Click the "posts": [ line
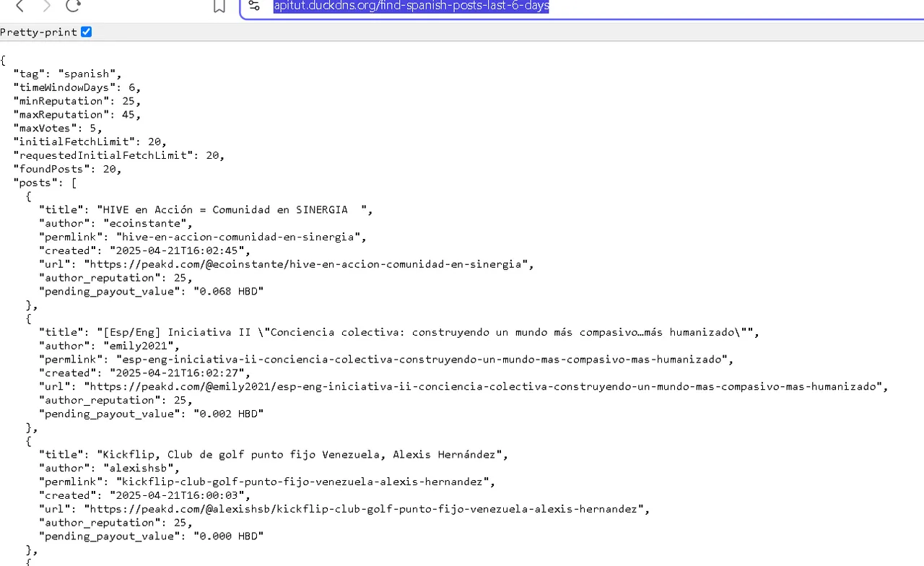Viewport: 924px width, 566px height. (x=45, y=183)
